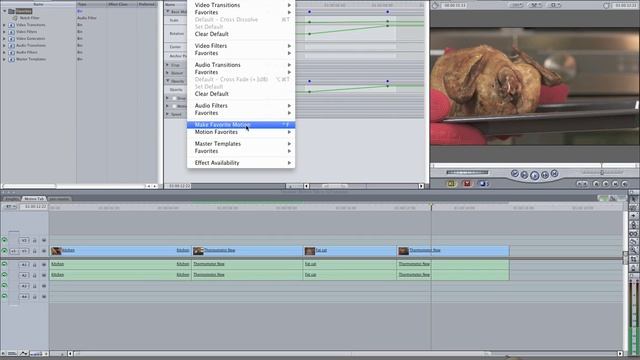This screenshot has height=360, width=640.
Task: Choose Make Favorite Motion menu item
Action: tap(241, 125)
